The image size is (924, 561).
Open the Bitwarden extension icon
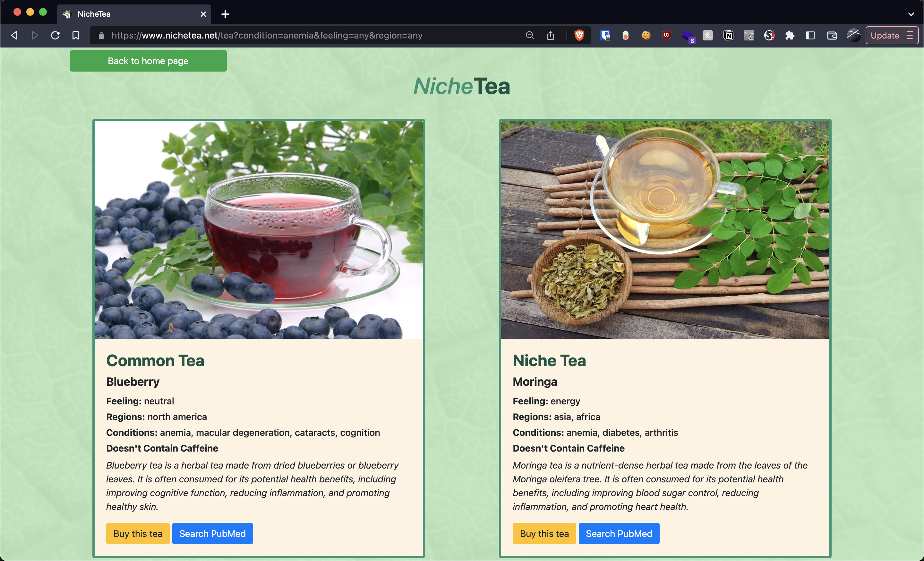coord(605,35)
